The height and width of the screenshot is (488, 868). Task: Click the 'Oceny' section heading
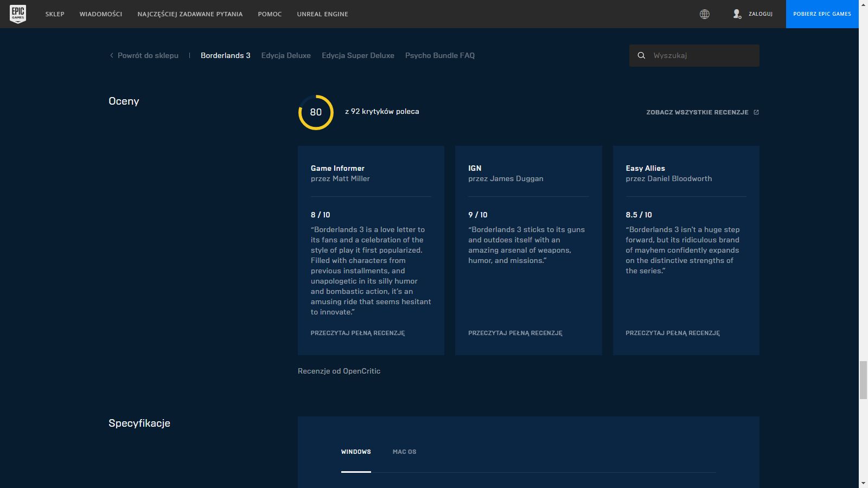pos(124,101)
